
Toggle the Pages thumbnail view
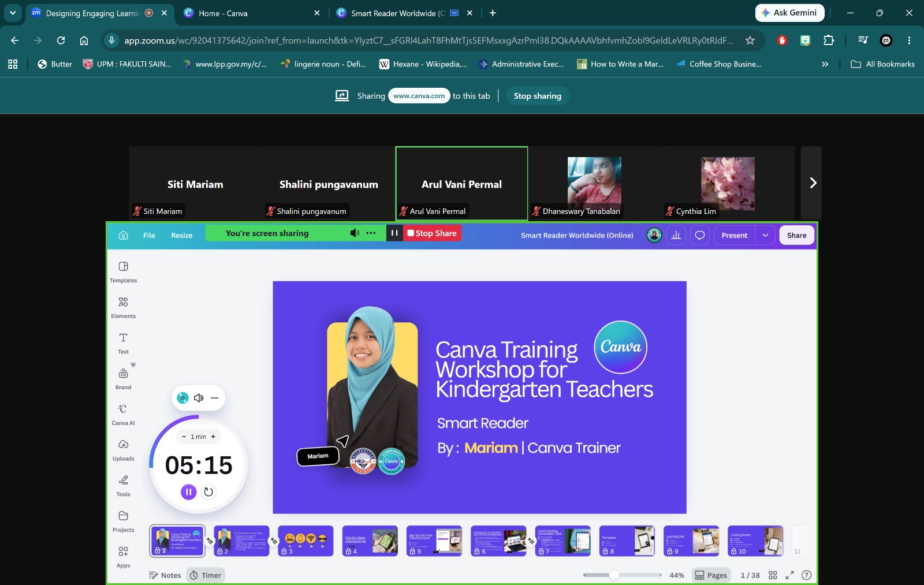[x=711, y=575]
